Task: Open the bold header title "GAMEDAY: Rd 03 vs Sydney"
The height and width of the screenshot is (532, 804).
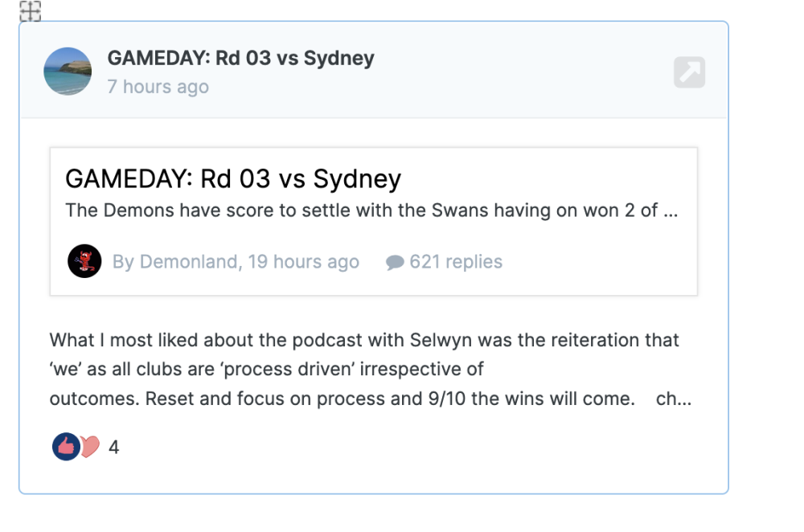Action: click(x=240, y=59)
